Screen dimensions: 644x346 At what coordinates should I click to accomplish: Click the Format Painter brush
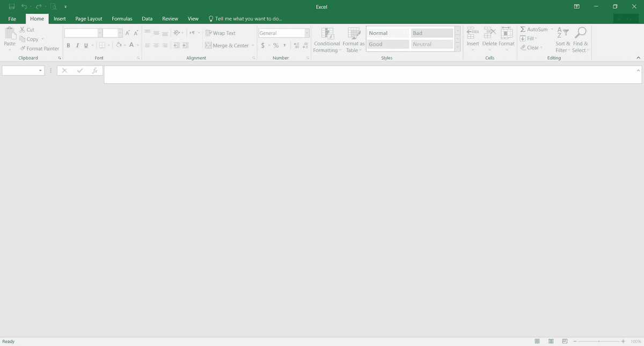[x=39, y=48]
